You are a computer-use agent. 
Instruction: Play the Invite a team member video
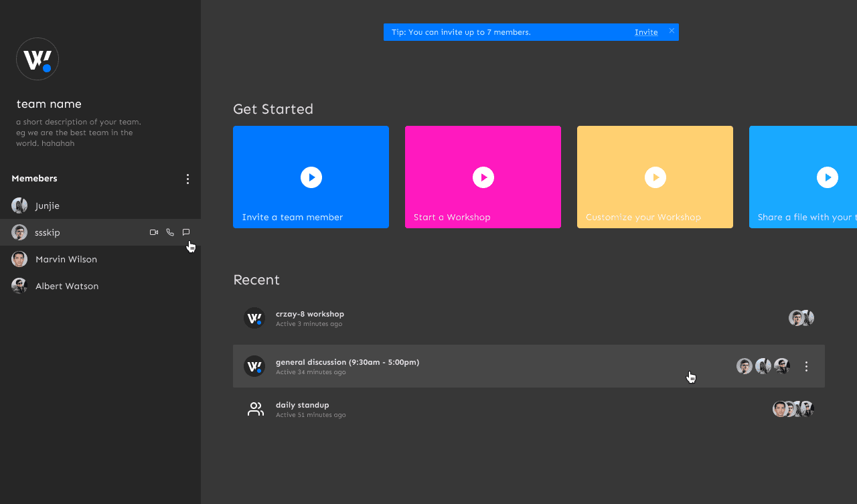click(x=311, y=177)
